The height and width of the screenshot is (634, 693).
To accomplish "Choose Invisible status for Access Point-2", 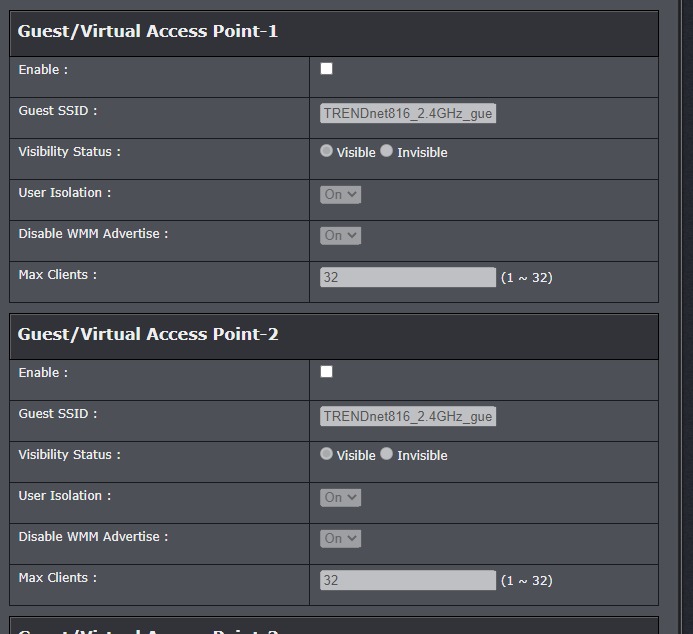I will [387, 454].
